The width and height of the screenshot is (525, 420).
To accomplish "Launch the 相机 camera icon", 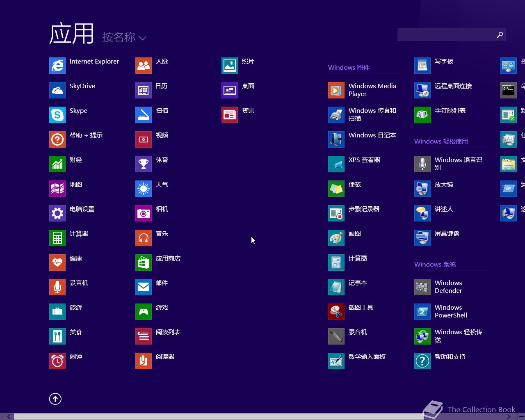I will click(x=144, y=213).
